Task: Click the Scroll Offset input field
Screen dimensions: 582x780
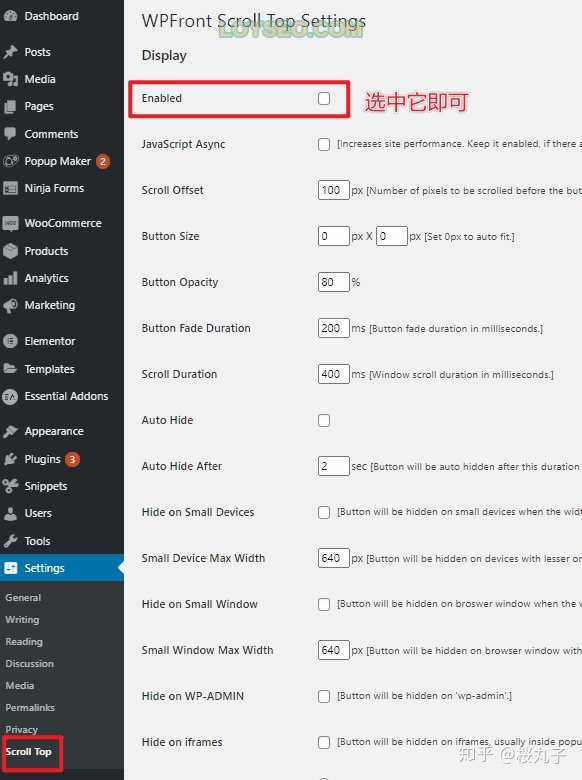Action: click(334, 190)
